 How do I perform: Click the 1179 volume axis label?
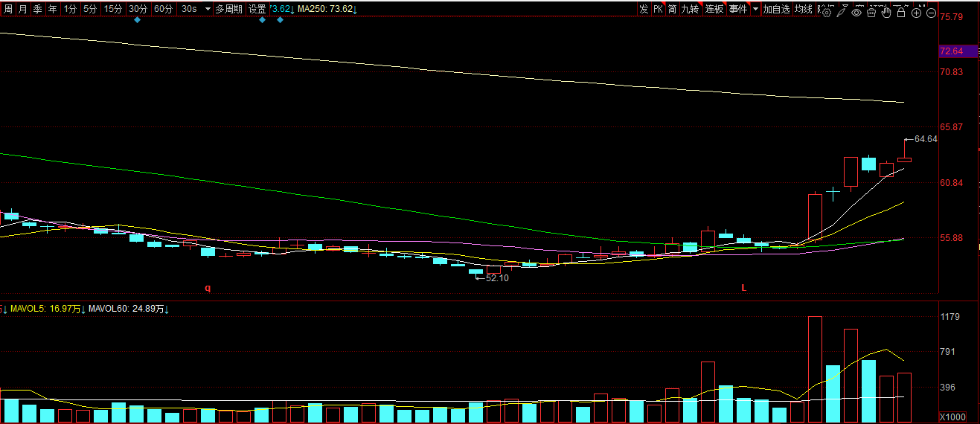pos(950,318)
